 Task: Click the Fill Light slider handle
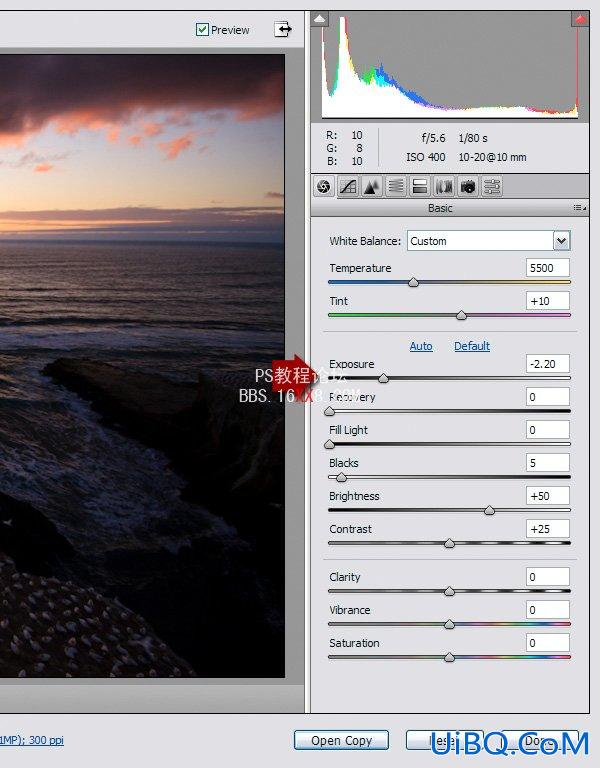pos(330,444)
